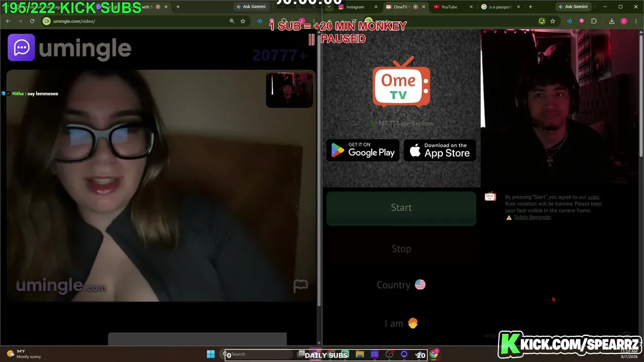Open the OmeTV rules link
This screenshot has width=644, height=362.
click(x=593, y=197)
